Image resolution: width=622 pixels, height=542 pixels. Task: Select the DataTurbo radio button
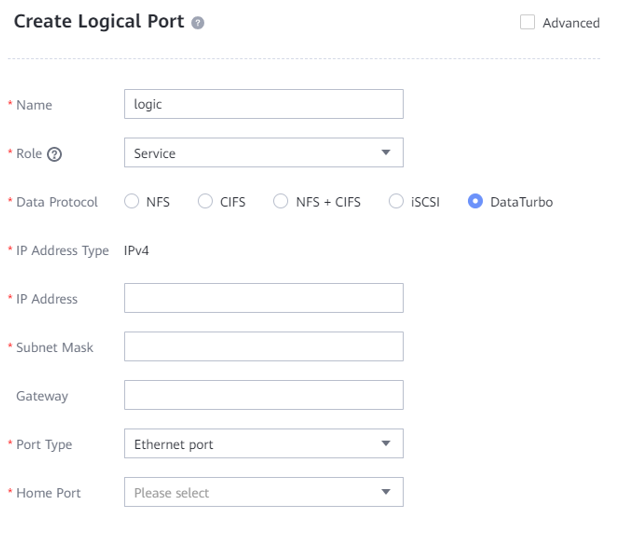(475, 202)
